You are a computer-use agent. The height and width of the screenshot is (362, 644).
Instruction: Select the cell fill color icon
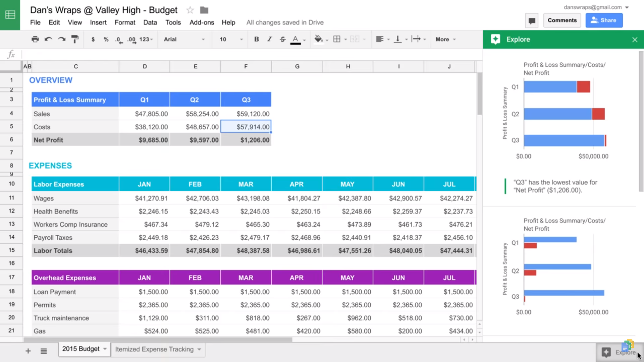(318, 39)
